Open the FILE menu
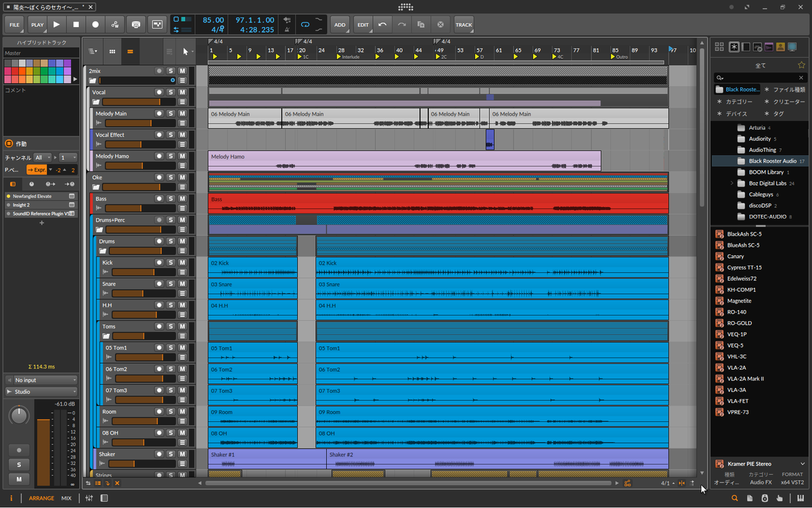 click(15, 24)
